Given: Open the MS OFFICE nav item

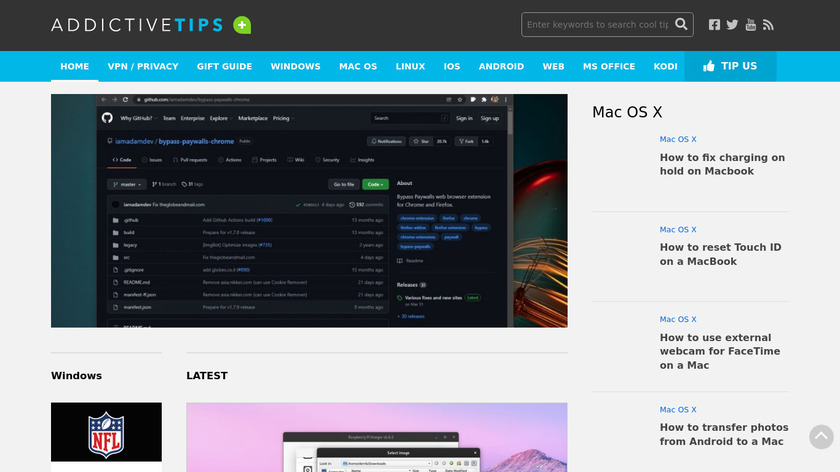Looking at the screenshot, I should click(x=609, y=66).
